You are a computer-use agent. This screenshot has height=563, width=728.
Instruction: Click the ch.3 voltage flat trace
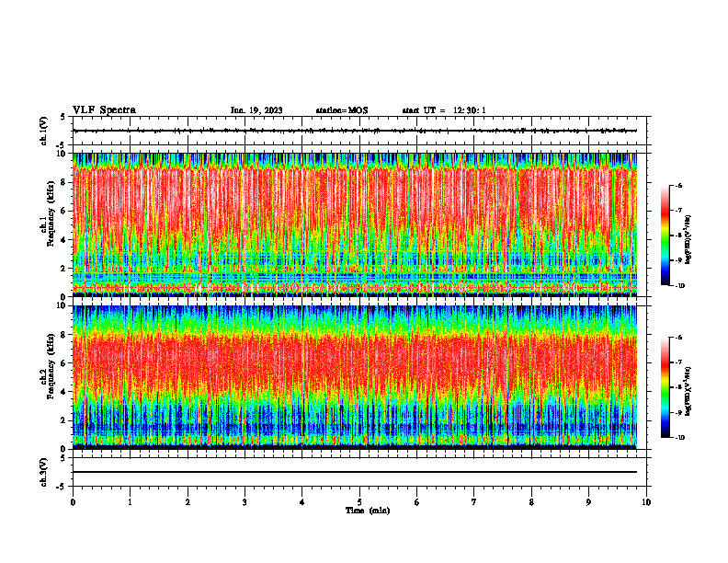coord(354,472)
